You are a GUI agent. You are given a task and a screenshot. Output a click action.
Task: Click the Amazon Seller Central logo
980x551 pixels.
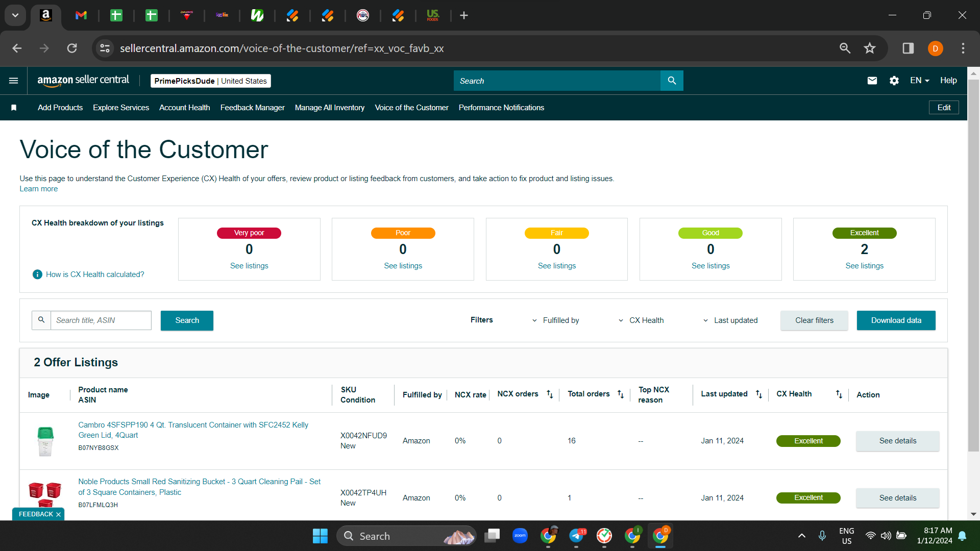pyautogui.click(x=83, y=81)
